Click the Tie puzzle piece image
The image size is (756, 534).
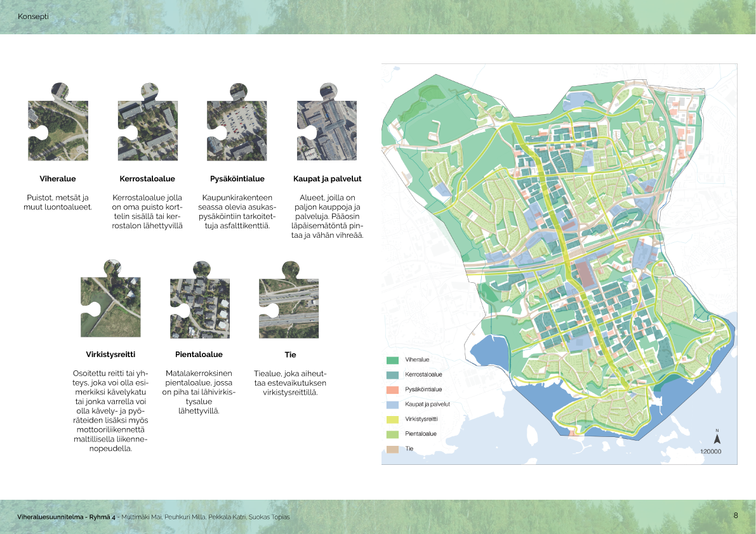pos(289,299)
